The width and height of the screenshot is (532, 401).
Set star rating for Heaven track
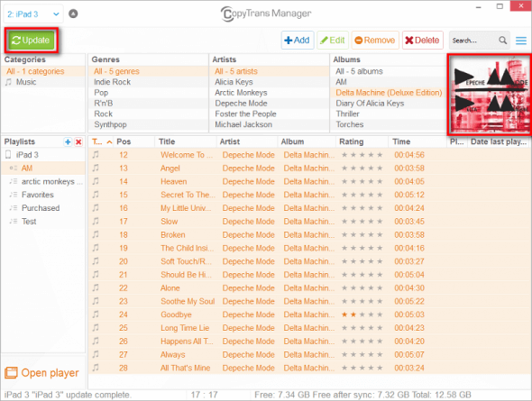[x=362, y=181]
